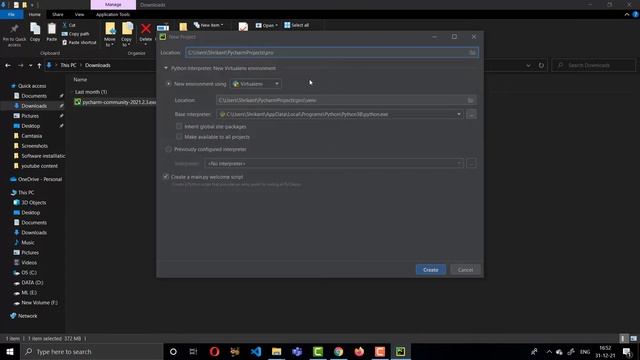The image size is (640, 360).
Task: Open Share tab in File Explorer ribbon
Action: pyautogui.click(x=58, y=14)
